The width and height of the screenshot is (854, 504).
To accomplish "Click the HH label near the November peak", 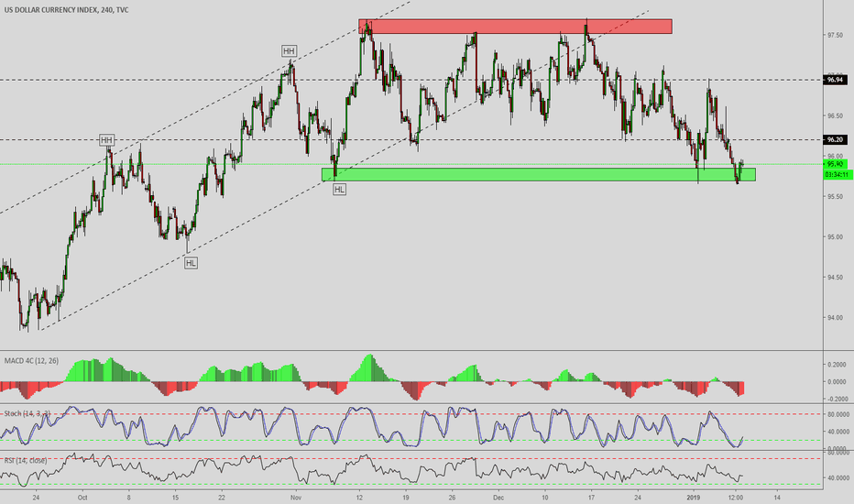I will pos(289,51).
